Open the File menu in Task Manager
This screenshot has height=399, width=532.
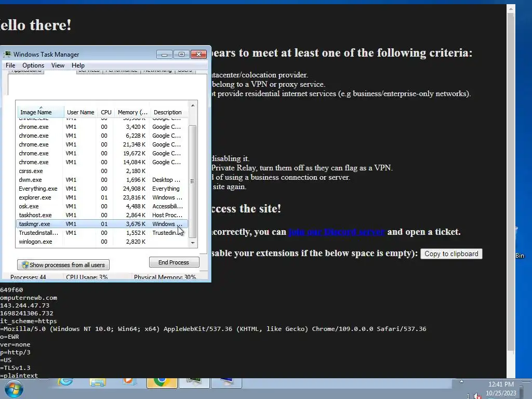pos(10,65)
